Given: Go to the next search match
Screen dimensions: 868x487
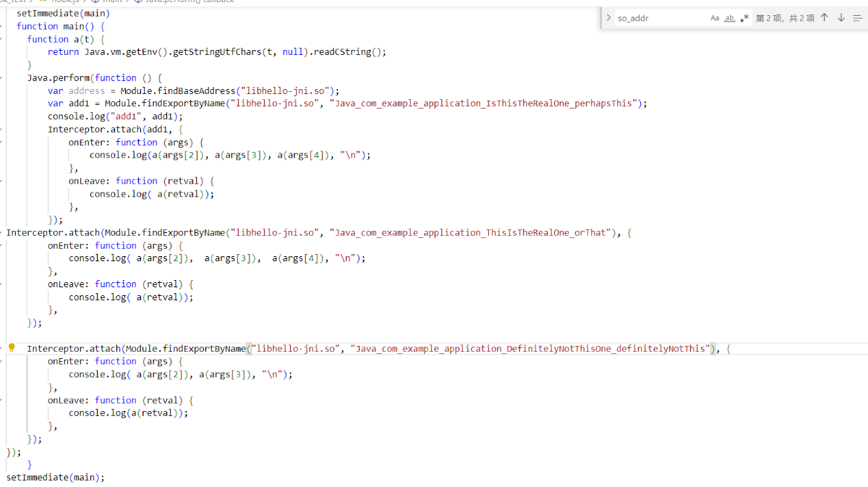Looking at the screenshot, I should click(841, 18).
